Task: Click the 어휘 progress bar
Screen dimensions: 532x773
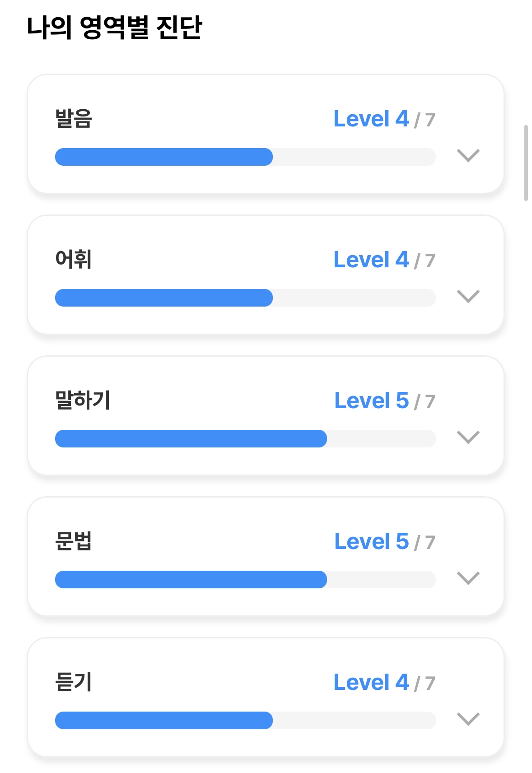Action: 245,298
